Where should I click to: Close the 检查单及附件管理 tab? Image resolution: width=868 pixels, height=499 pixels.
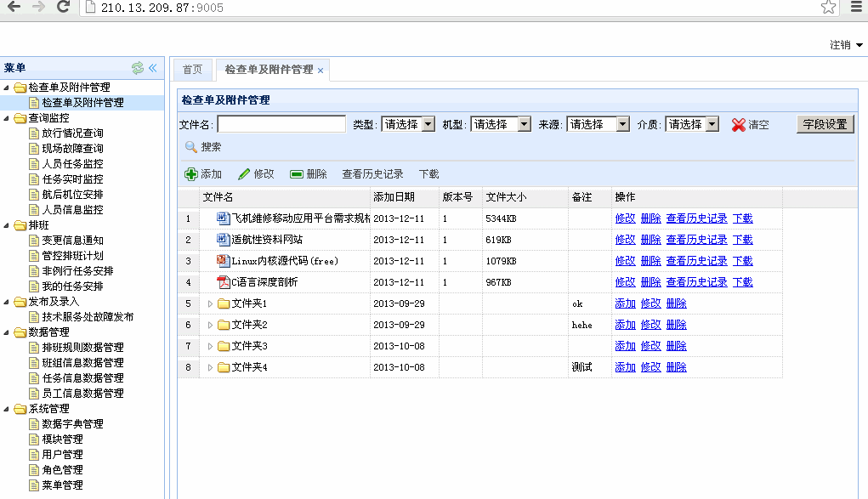tap(321, 71)
